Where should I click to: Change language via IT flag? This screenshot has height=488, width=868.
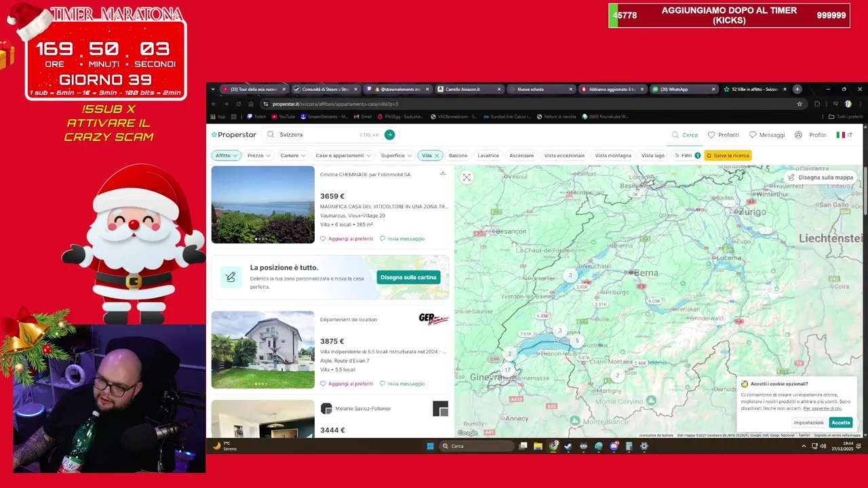click(844, 135)
